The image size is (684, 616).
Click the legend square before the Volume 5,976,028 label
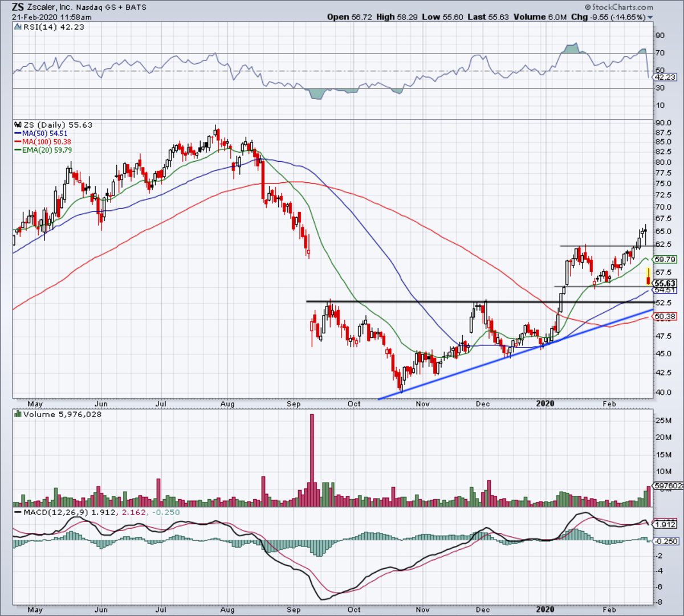click(18, 415)
